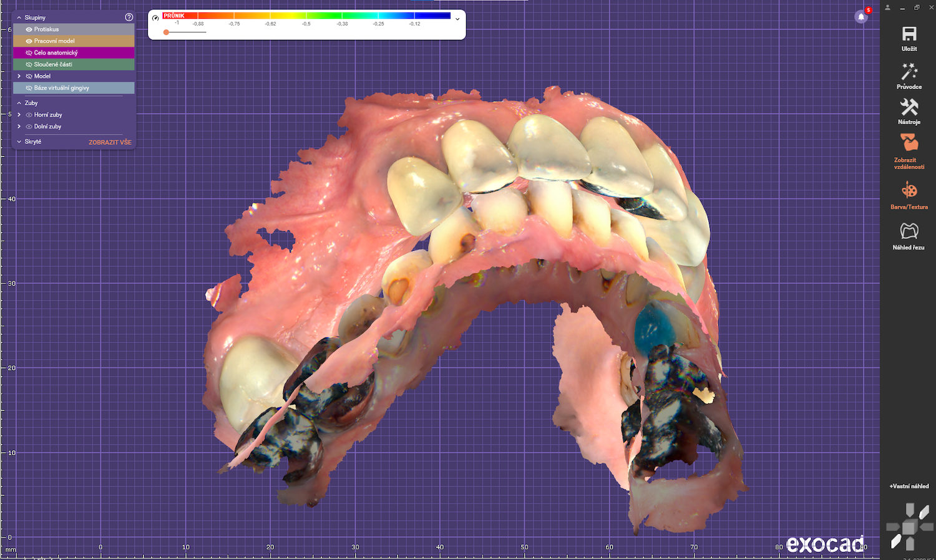Toggle Barva/Textura color texture mode

tap(909, 191)
